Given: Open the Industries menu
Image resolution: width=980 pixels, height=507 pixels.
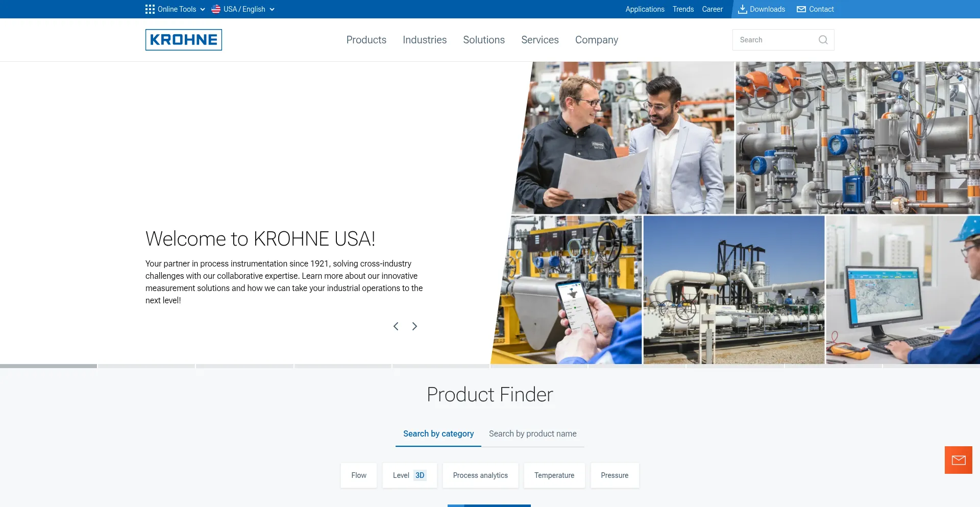Looking at the screenshot, I should [425, 40].
